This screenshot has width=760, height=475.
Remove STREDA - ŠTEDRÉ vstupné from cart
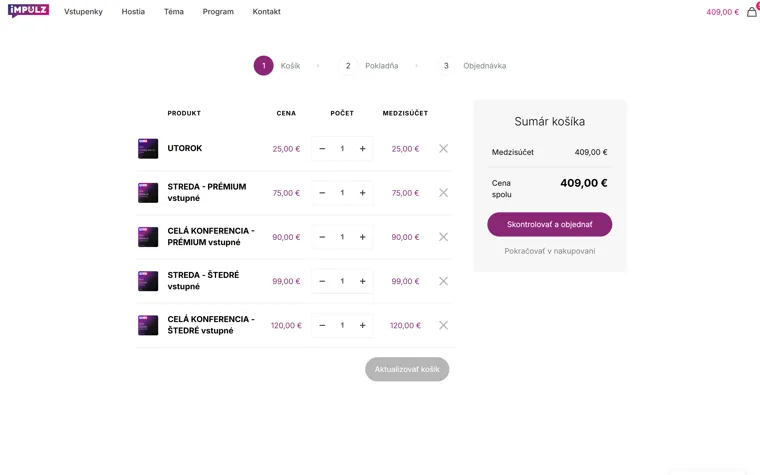(x=443, y=281)
